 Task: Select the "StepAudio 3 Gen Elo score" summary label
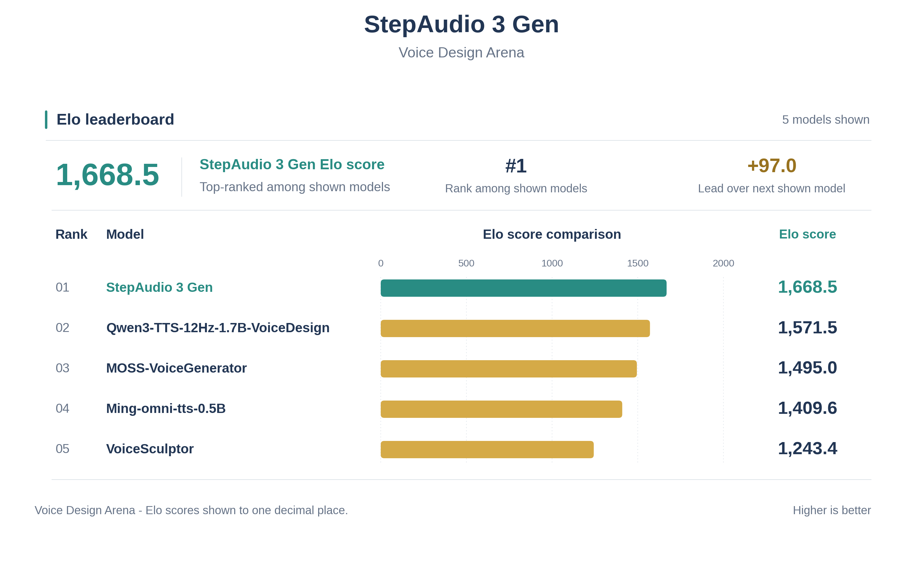click(x=292, y=164)
